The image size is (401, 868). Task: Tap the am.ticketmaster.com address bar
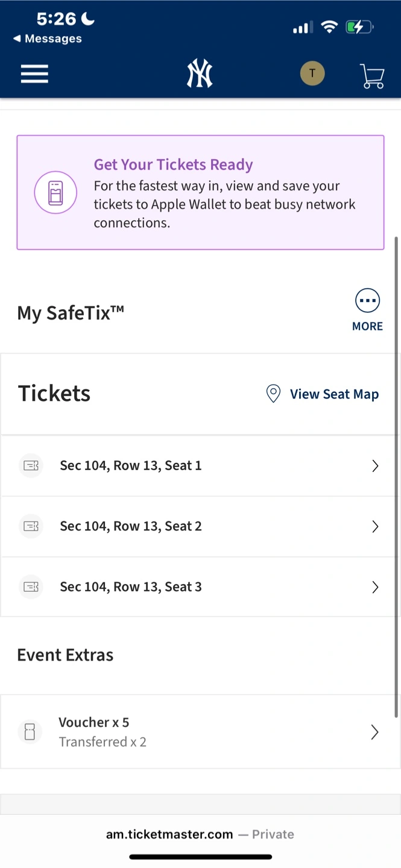[200, 834]
